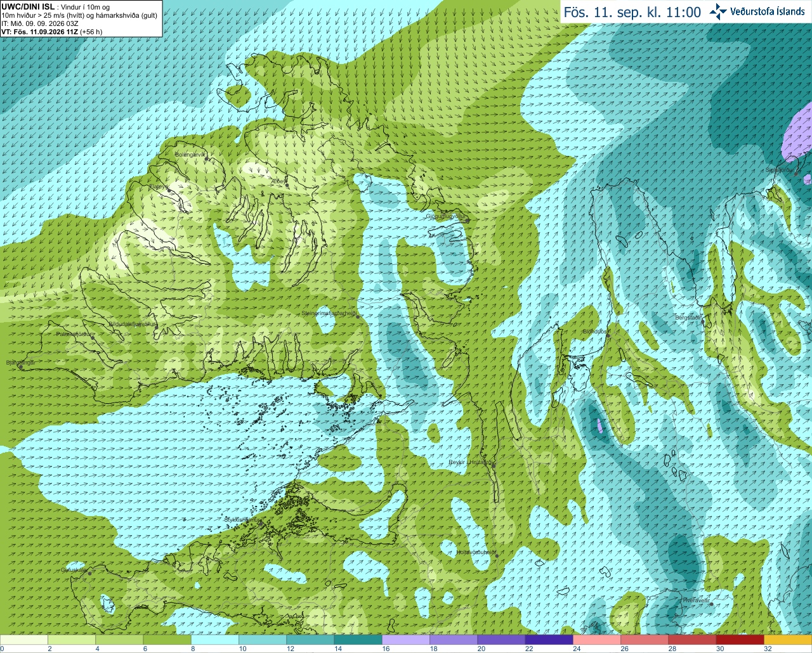Click the Hveravellir station marker
Screen dimensions: 812x653
711,604
